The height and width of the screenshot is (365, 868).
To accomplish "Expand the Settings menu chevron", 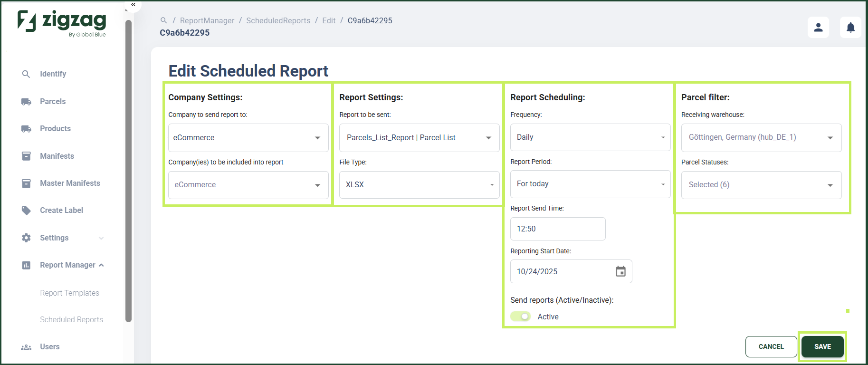I will 101,238.
